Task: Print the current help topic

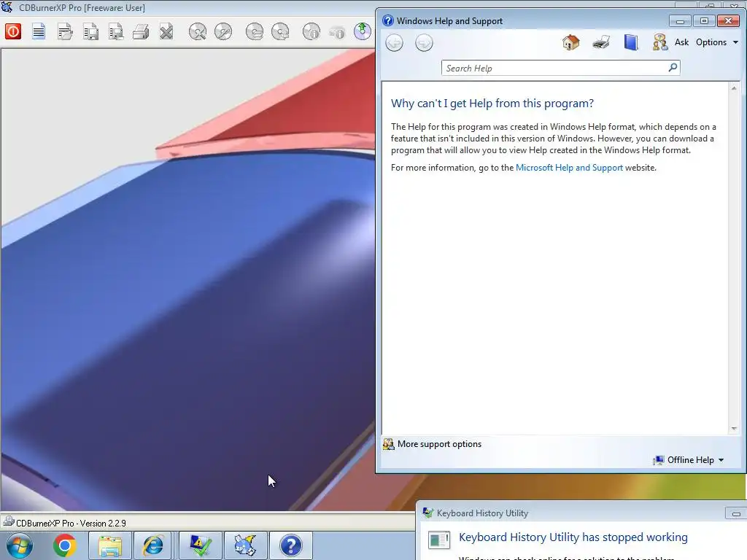Action: 601,42
